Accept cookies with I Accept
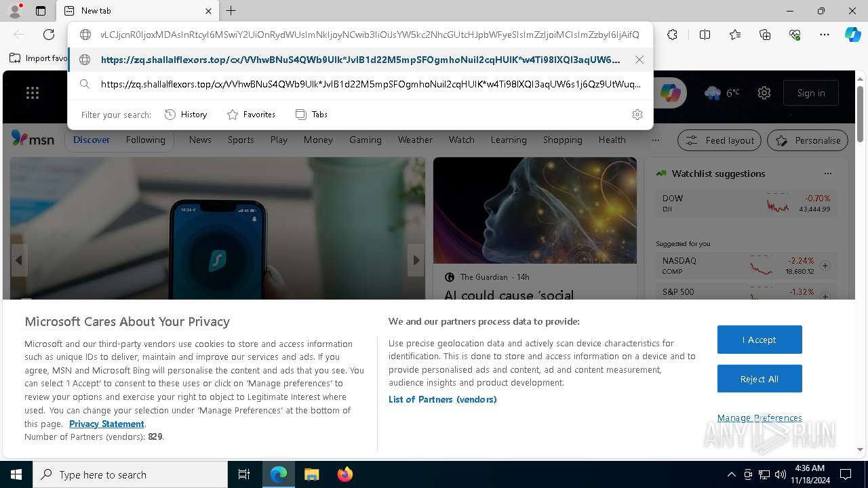 [x=759, y=340]
